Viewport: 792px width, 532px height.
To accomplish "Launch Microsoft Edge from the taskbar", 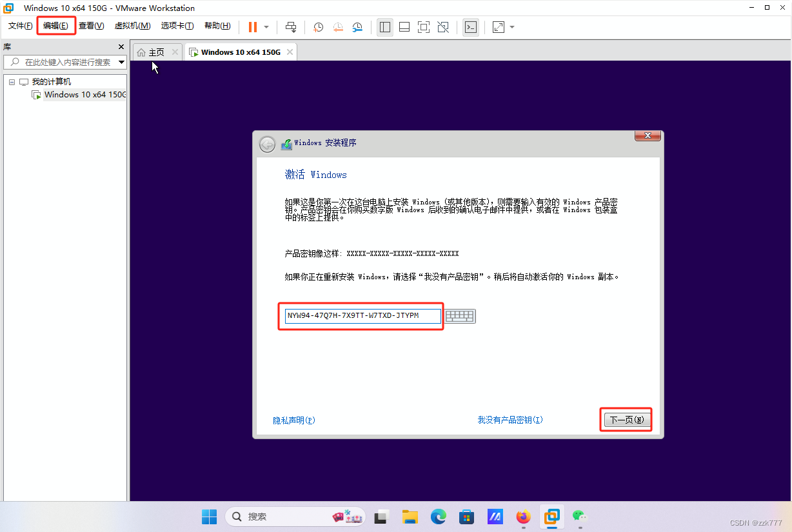I will pyautogui.click(x=439, y=517).
